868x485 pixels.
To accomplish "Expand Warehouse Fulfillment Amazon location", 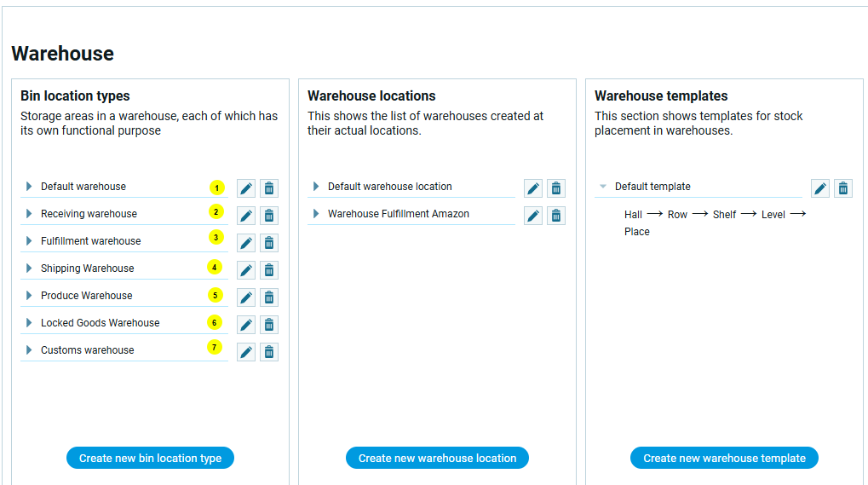I will pos(315,214).
